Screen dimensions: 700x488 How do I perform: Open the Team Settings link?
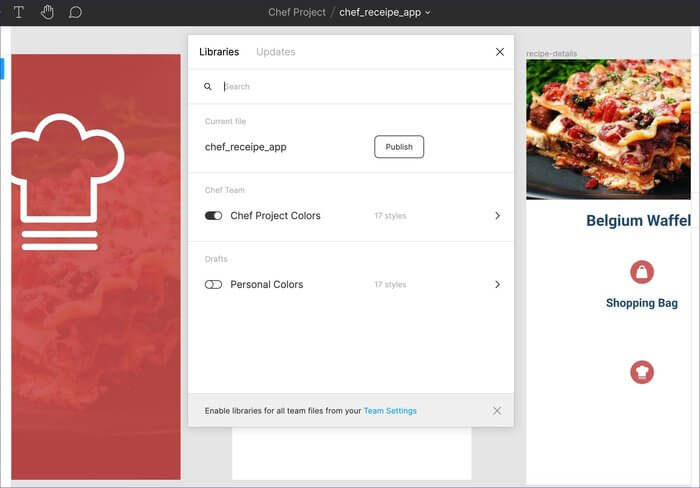pyautogui.click(x=390, y=411)
